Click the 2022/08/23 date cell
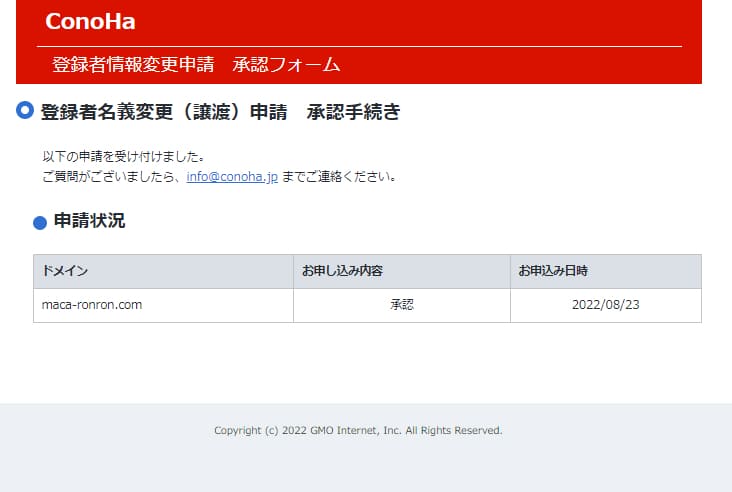The image size is (732, 492). (606, 305)
